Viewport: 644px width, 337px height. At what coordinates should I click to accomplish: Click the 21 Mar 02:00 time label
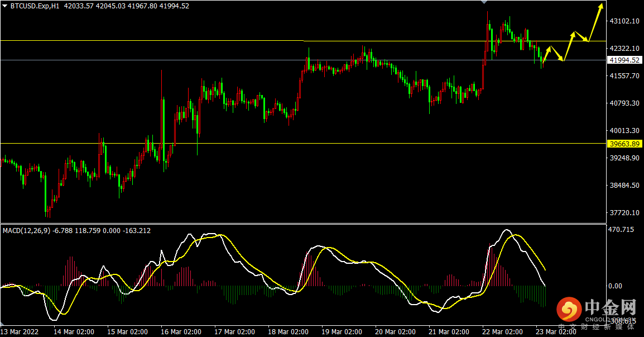coord(449,331)
